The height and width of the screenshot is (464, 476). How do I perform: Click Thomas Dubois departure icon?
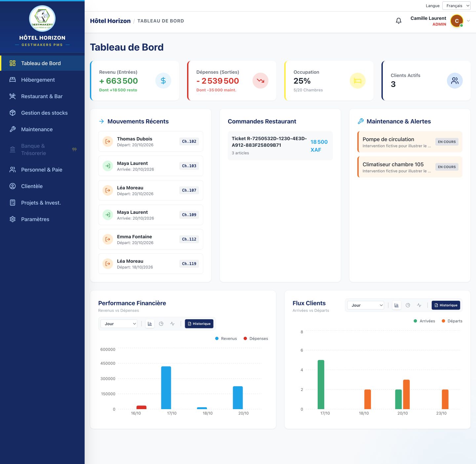tap(108, 141)
